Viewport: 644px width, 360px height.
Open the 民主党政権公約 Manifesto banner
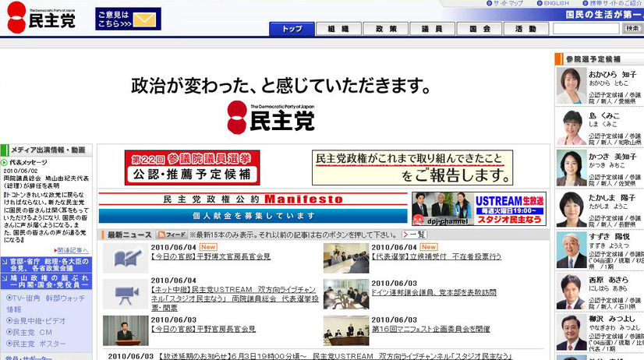click(253, 199)
